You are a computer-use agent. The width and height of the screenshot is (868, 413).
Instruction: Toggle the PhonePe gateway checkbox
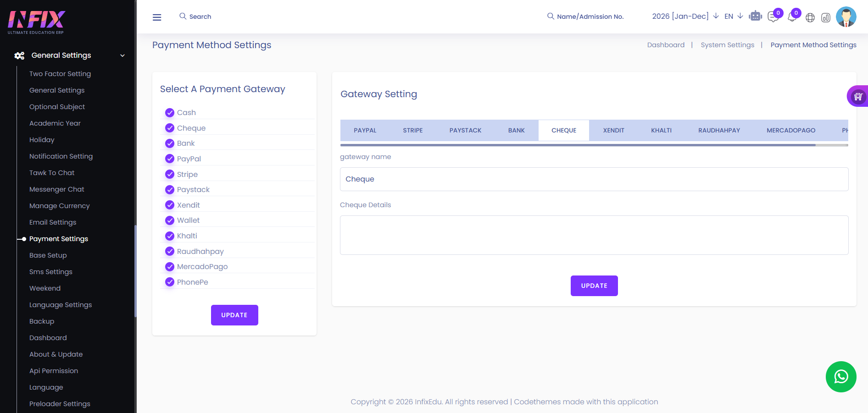(170, 282)
